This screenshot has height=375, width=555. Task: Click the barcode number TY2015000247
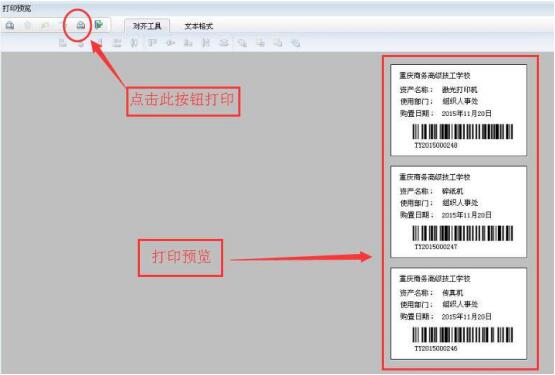click(436, 246)
